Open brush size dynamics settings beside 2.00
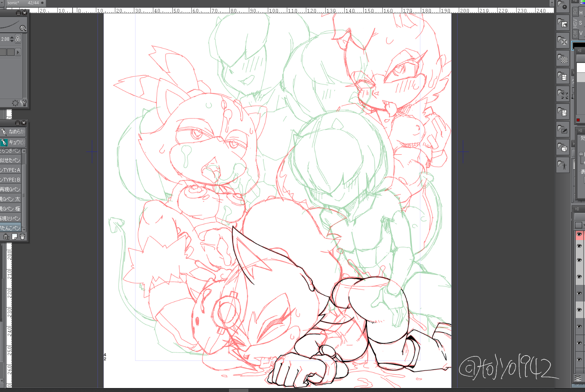 click(x=18, y=39)
